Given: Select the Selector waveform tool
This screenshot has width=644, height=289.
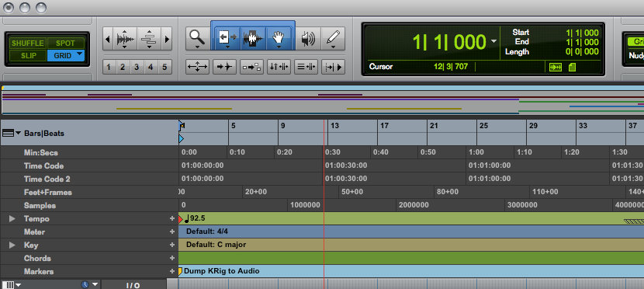Looking at the screenshot, I should [253, 39].
